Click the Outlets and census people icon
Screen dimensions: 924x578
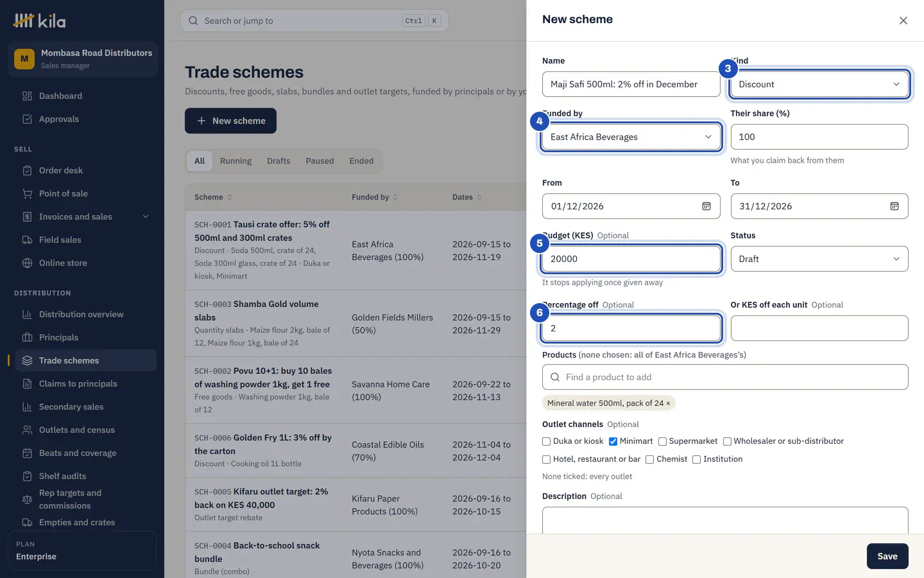(27, 430)
